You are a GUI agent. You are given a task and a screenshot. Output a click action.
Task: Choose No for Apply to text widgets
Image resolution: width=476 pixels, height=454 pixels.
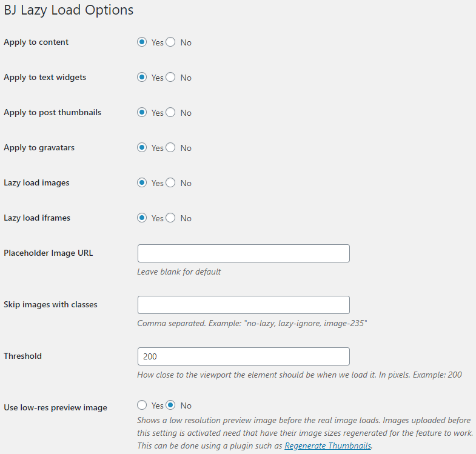pyautogui.click(x=171, y=78)
